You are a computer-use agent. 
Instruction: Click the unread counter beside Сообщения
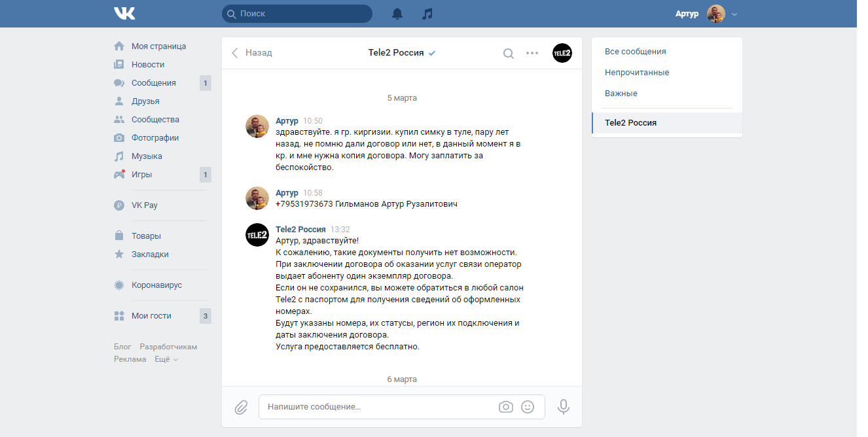point(206,83)
